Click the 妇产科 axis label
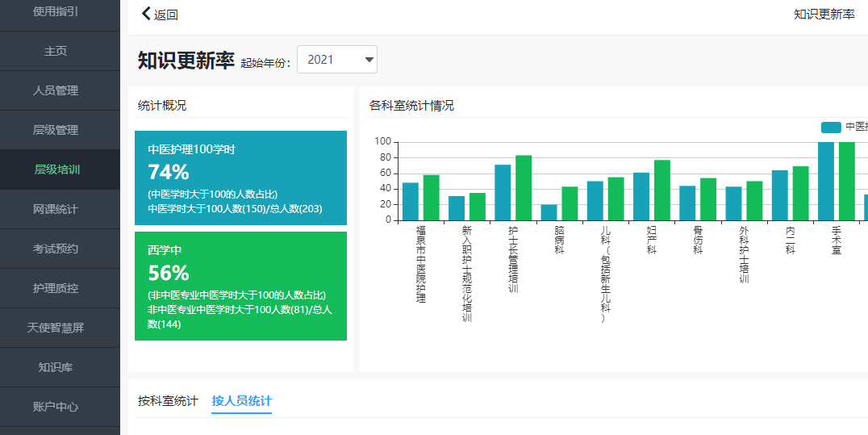Image resolution: width=868 pixels, height=435 pixels. pyautogui.click(x=652, y=240)
